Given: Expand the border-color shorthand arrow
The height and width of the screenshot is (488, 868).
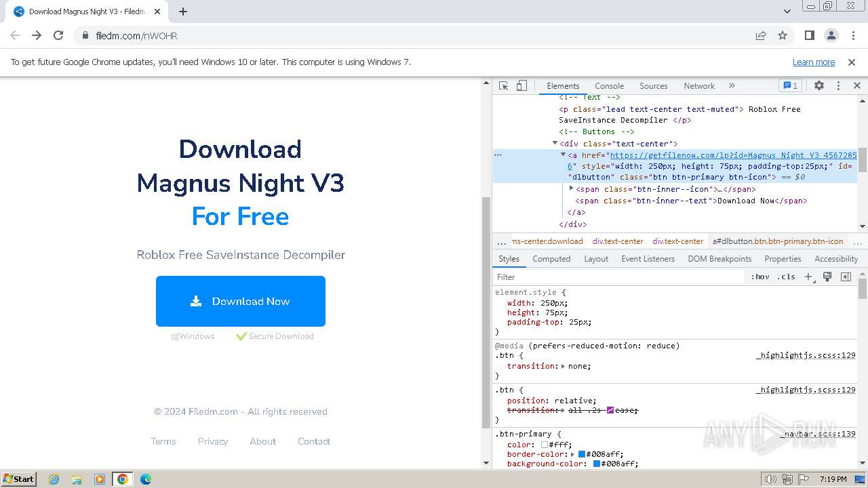Looking at the screenshot, I should (573, 454).
